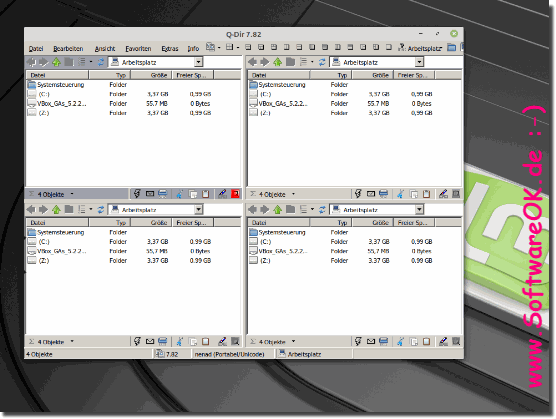556x419 pixels.
Task: Go up one folder in the bottom-left pane
Action: (56, 210)
